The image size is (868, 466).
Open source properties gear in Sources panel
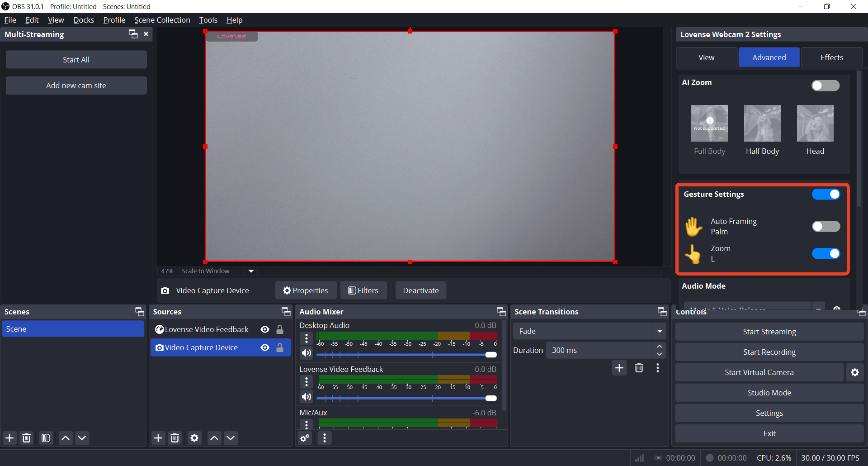(194, 438)
